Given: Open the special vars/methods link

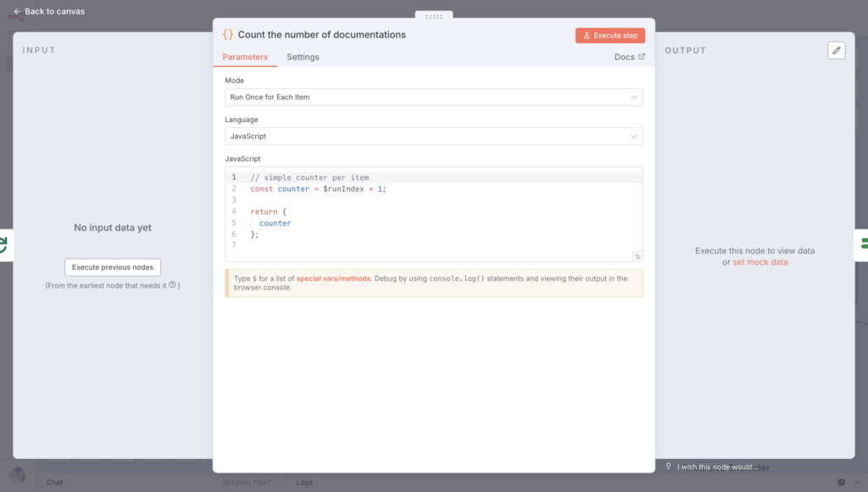Looking at the screenshot, I should coord(333,278).
